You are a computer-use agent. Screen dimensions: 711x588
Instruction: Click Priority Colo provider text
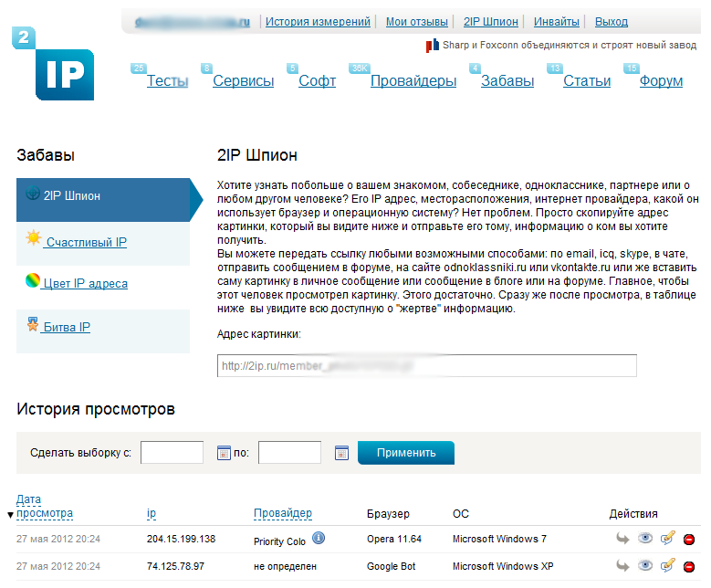pyautogui.click(x=279, y=541)
